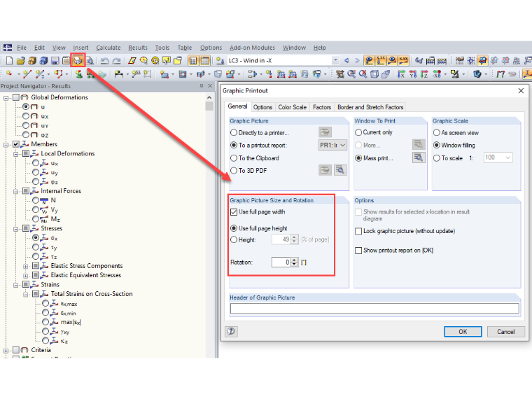Check Lock graphic picture without update
This screenshot has height=399, width=532.
tap(358, 232)
